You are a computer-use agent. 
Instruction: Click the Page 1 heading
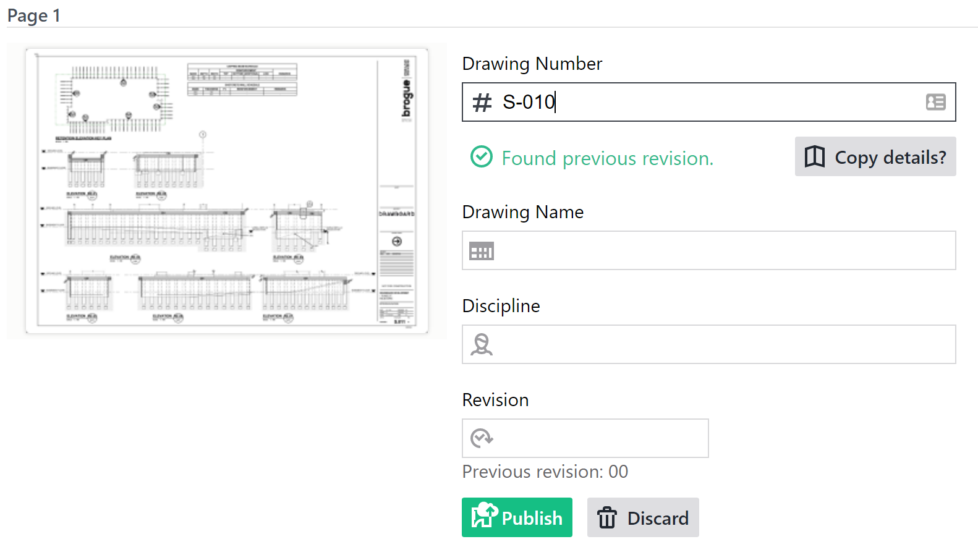click(34, 15)
